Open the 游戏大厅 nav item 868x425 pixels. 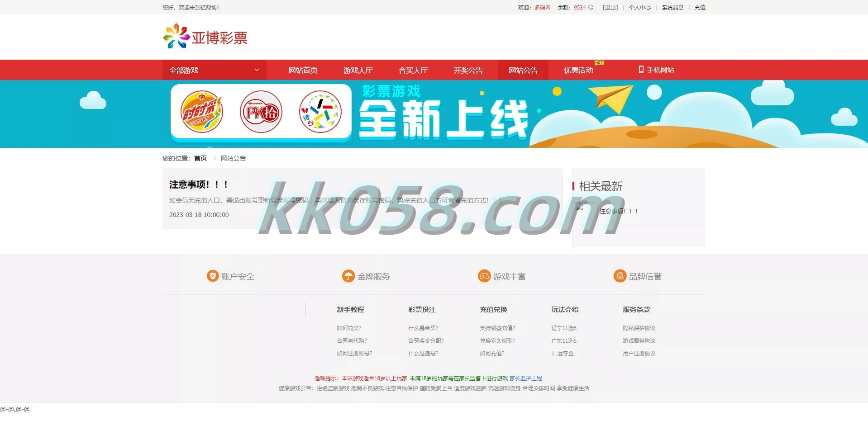tap(358, 70)
